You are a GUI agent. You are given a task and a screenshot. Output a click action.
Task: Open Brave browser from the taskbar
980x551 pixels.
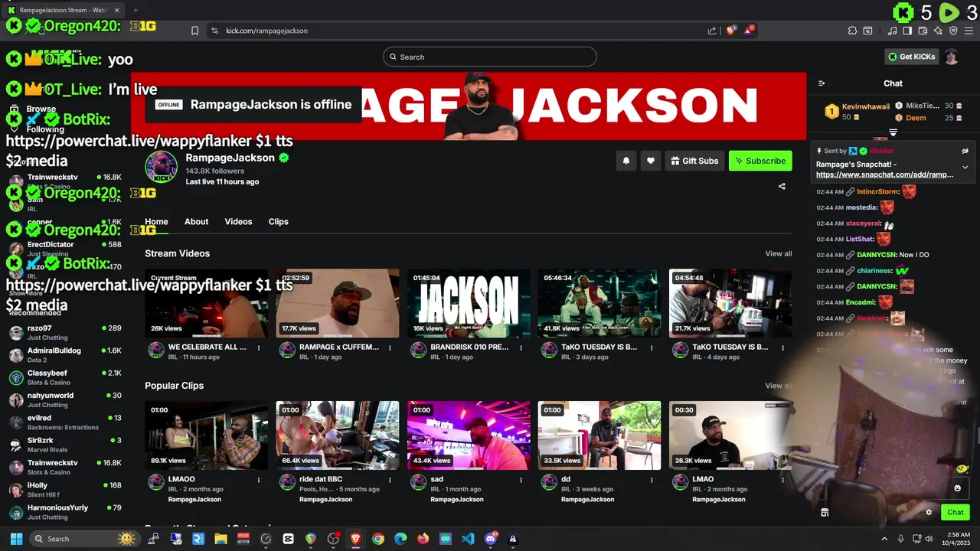pos(355,539)
